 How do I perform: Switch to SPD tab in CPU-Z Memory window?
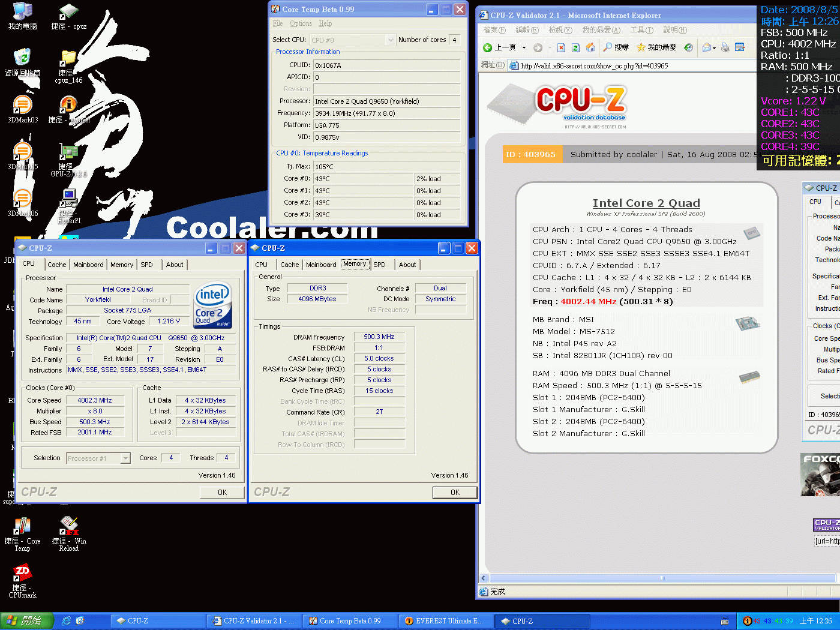coord(380,265)
